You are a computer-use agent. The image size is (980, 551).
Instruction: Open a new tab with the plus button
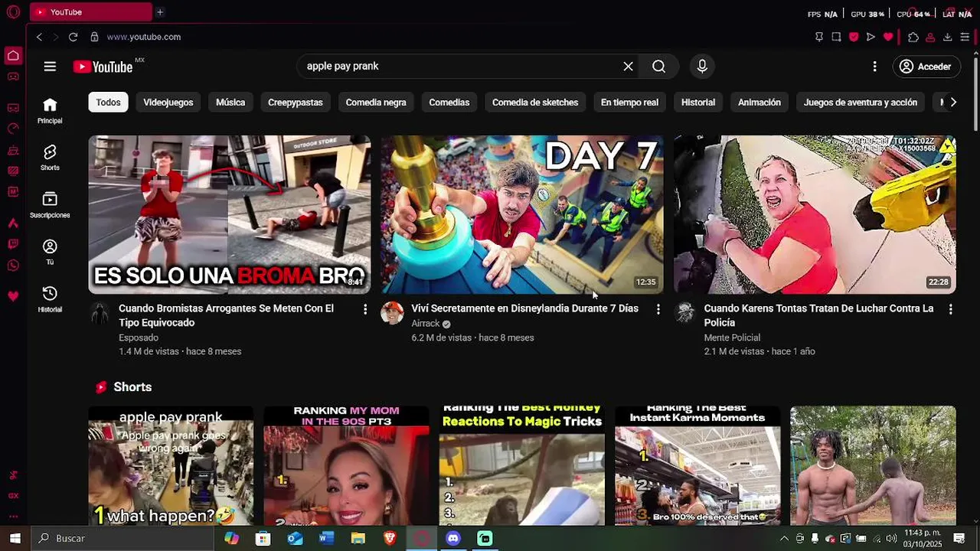pos(160,12)
